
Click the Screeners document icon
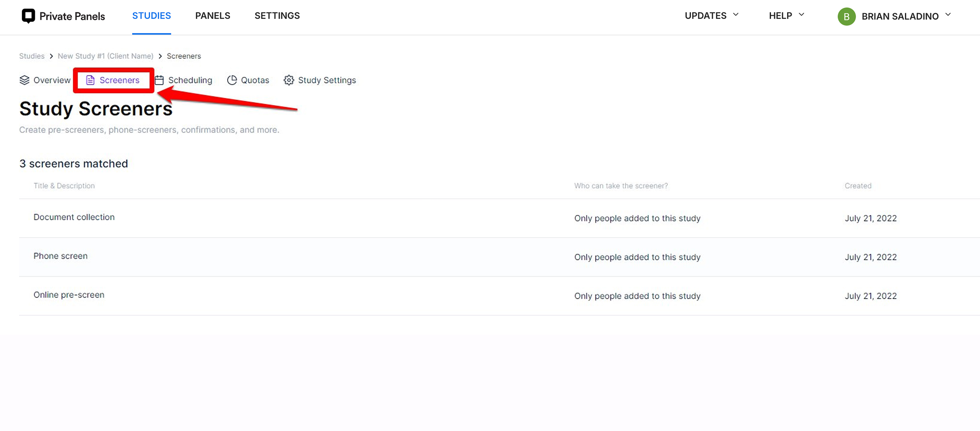(90, 80)
